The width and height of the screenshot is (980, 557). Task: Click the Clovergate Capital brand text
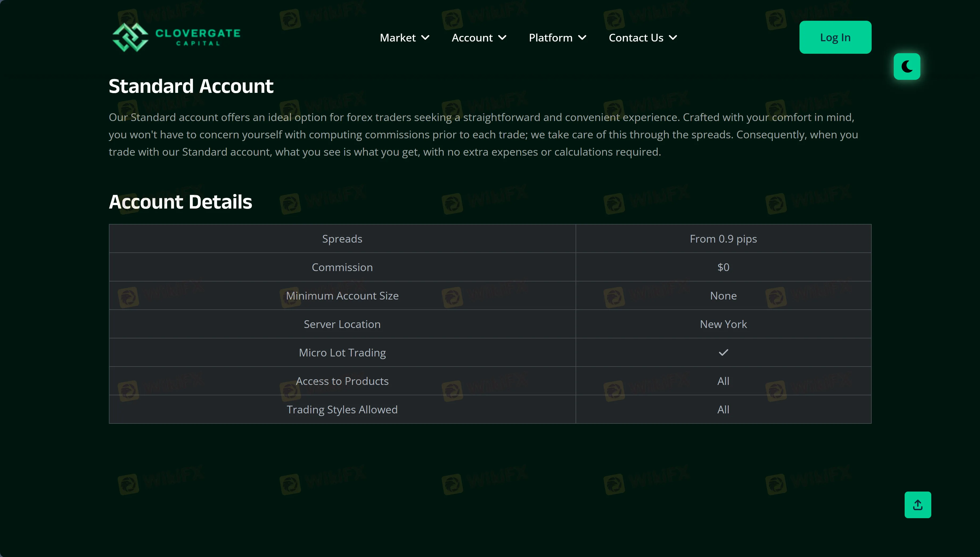pyautogui.click(x=198, y=37)
